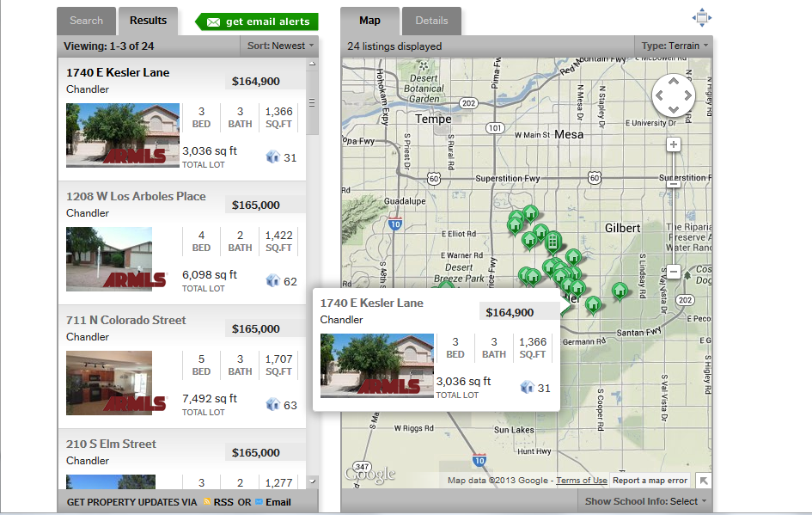The image size is (812, 515).
Task: Click the results list scroll down arrow
Action: pos(312,481)
